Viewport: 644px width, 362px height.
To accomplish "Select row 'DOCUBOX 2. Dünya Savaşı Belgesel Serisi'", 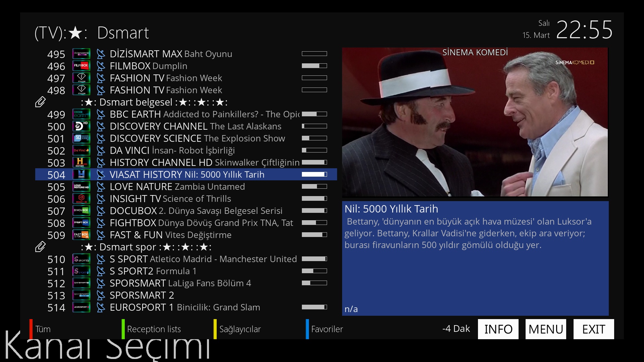I will (186, 210).
